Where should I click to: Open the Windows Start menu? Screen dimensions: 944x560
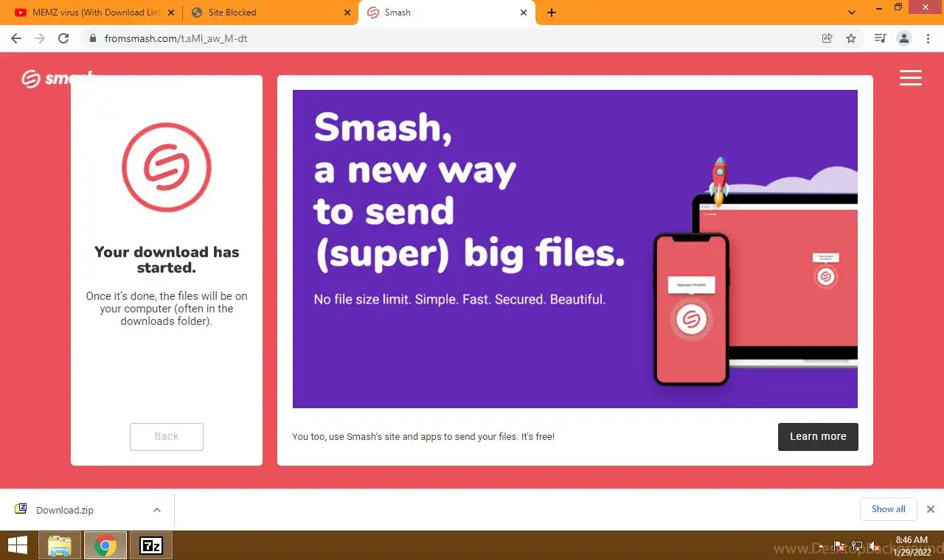(x=18, y=546)
